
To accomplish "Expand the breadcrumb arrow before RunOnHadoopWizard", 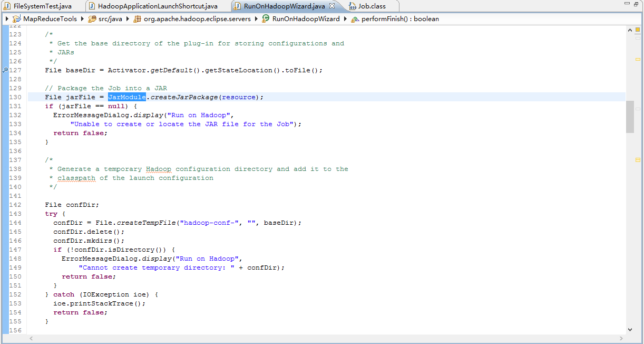I will tap(256, 19).
